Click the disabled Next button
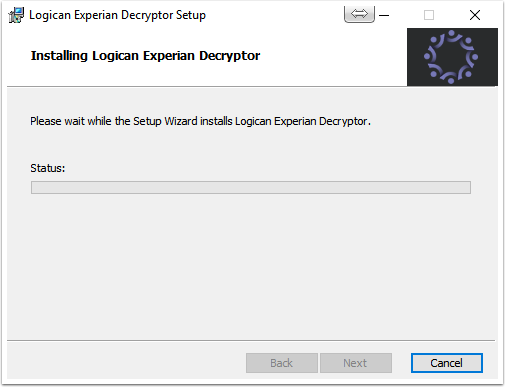This screenshot has height=387, width=505. tap(356, 363)
